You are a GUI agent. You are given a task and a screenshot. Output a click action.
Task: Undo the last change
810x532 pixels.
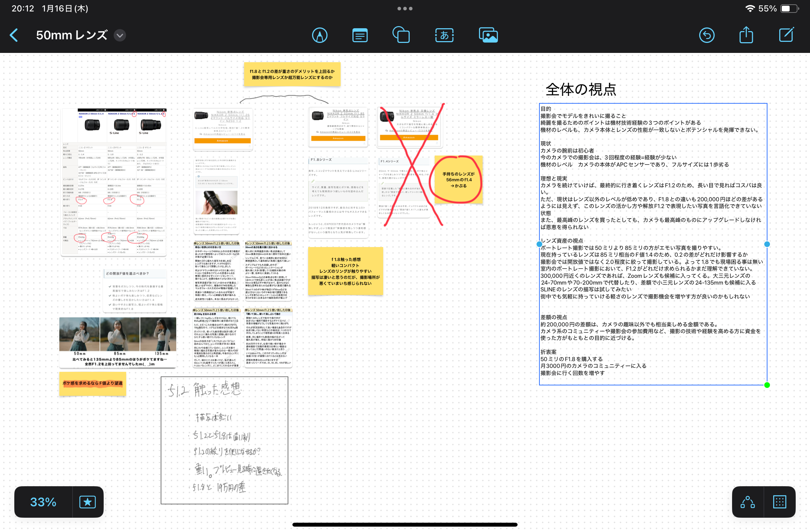point(707,35)
